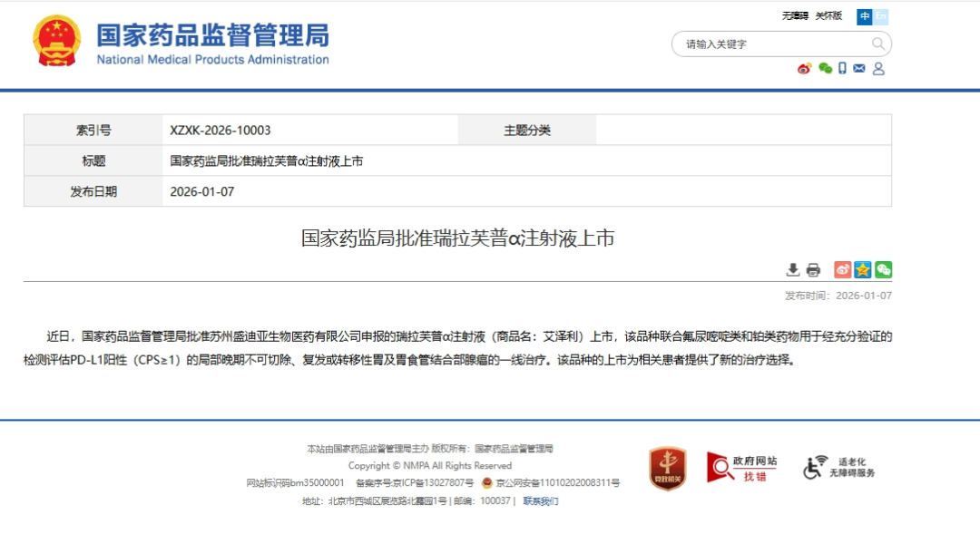Click the user account icon in the header
This screenshot has height=534, width=980.
coord(877,69)
